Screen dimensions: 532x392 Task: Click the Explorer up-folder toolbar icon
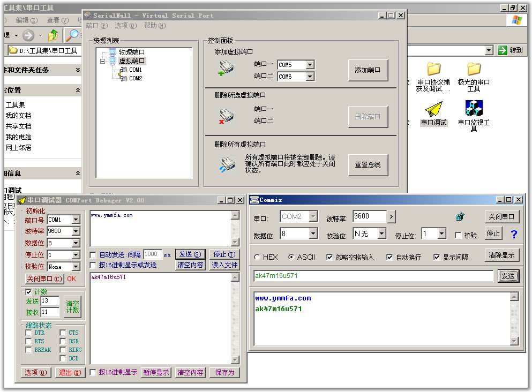point(53,35)
